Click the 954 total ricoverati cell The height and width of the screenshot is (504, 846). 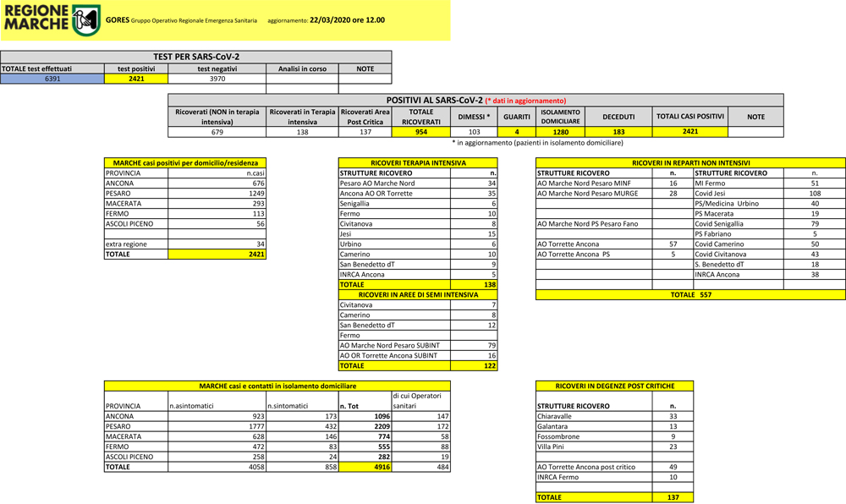[420, 131]
